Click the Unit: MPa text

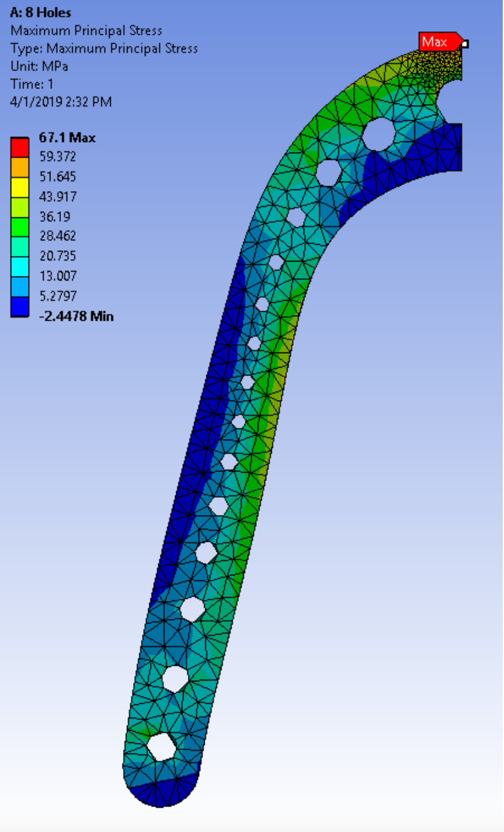click(39, 67)
